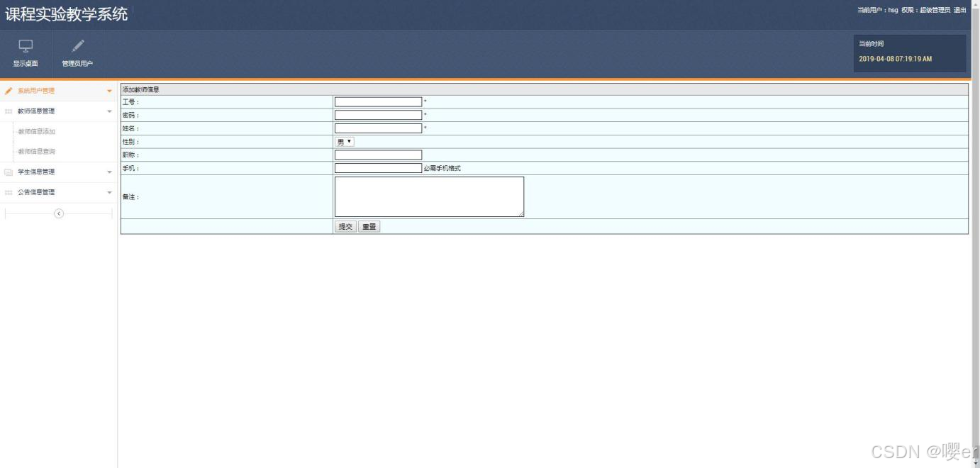Focus the 职称 input field

378,155
